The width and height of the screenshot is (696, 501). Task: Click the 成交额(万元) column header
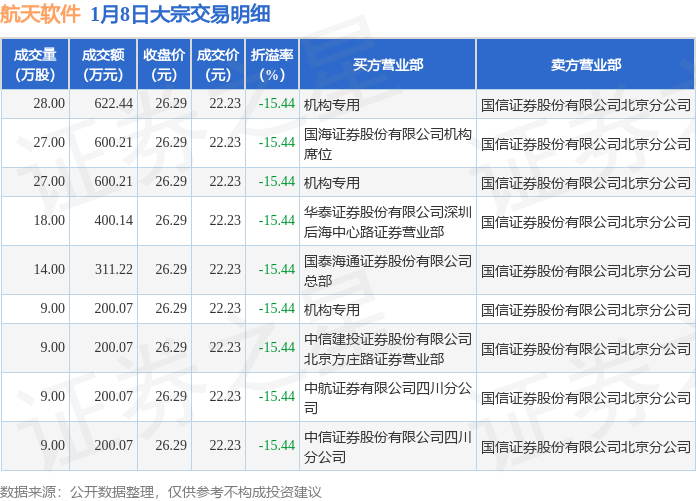click(x=103, y=64)
